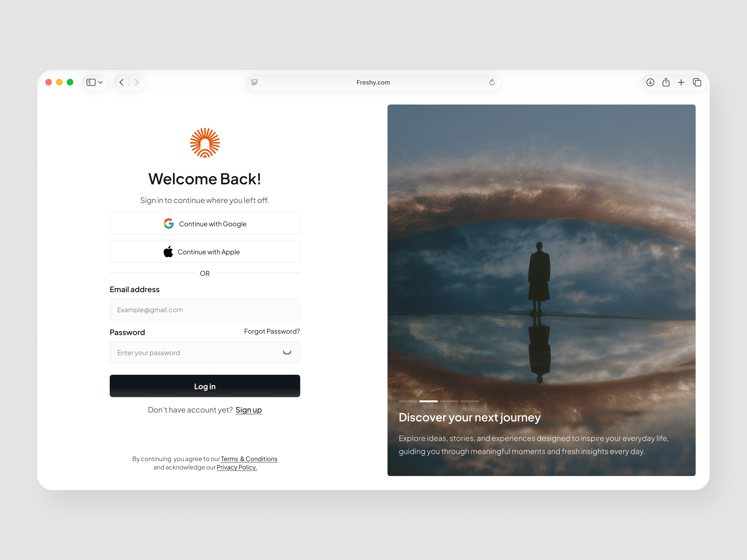
Task: Click the eye landscape hero image
Action: pyautogui.click(x=541, y=290)
